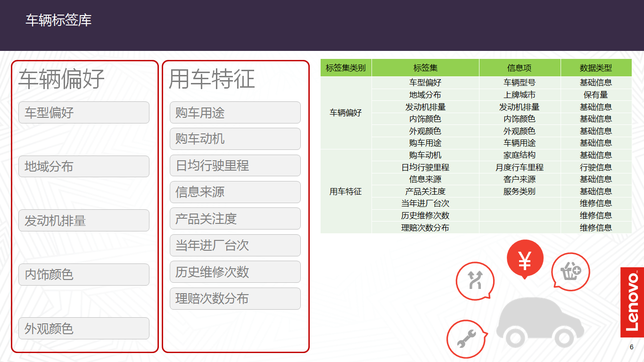Screen dimensions: 644x362
Task: Click the red Lenovo logo
Action: pos(632,302)
